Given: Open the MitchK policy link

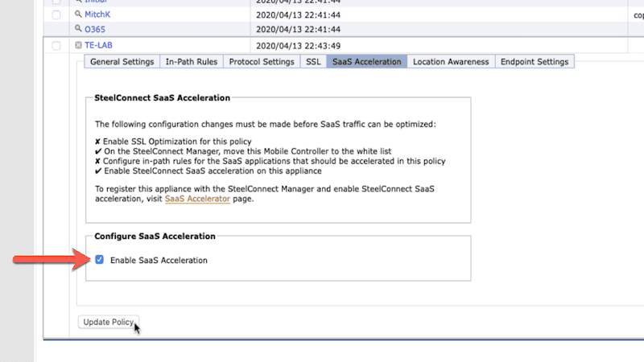Looking at the screenshot, I should (x=97, y=14).
